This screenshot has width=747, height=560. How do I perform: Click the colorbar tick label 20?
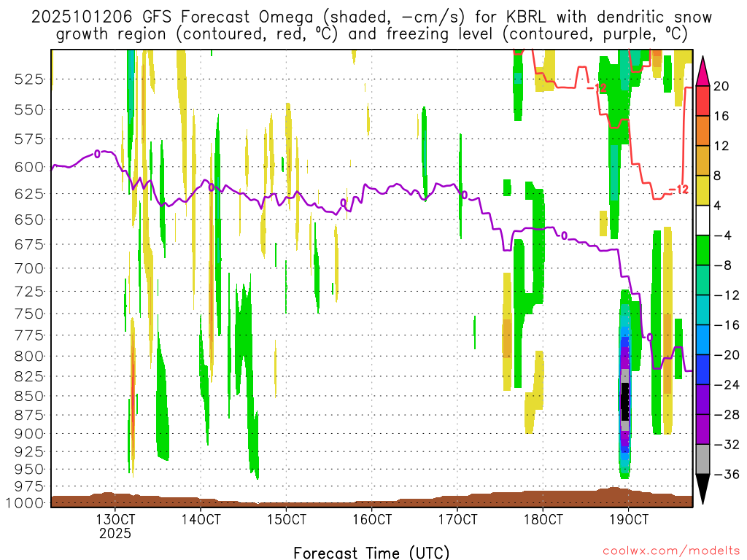pos(721,86)
